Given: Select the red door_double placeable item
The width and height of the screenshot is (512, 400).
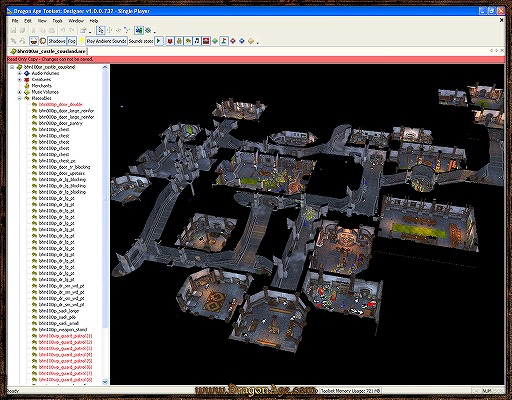Looking at the screenshot, I should 60,105.
